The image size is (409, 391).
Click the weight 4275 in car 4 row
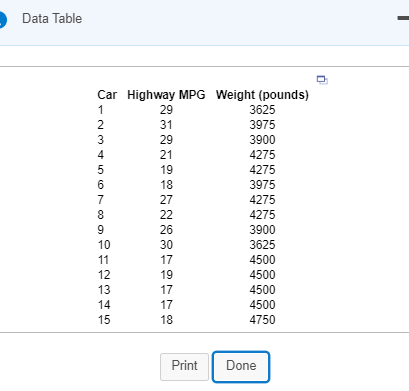262,155
